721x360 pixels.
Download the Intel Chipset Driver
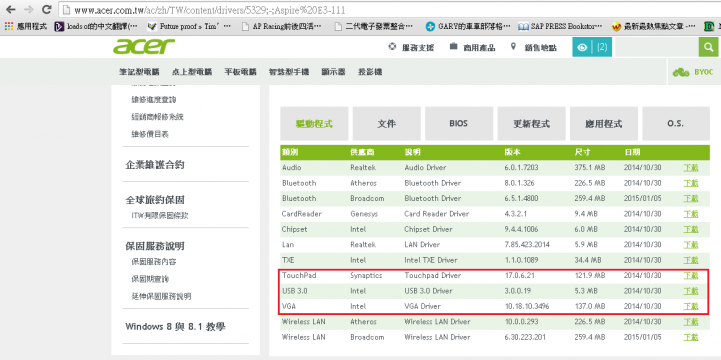click(x=691, y=229)
